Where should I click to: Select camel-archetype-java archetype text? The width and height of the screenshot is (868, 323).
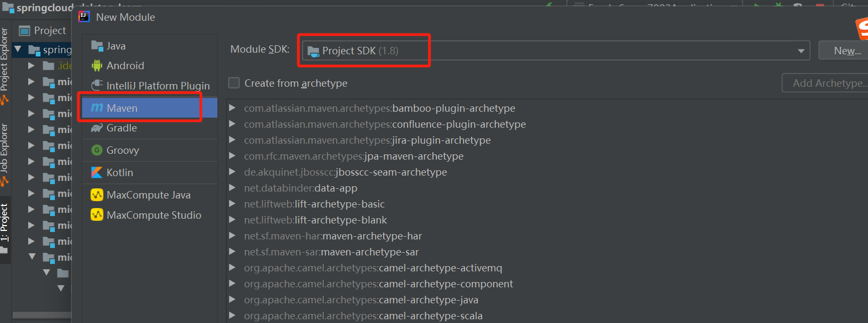coord(361,300)
